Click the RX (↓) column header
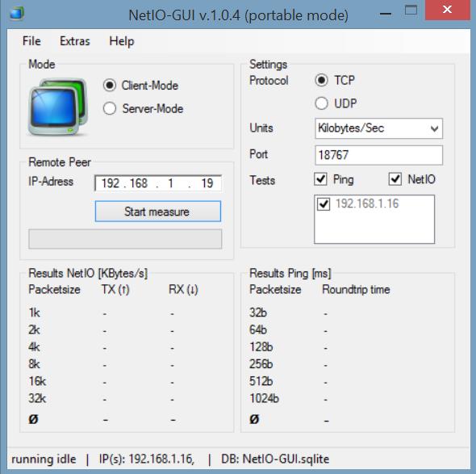The width and height of the screenshot is (476, 474). pos(183,290)
